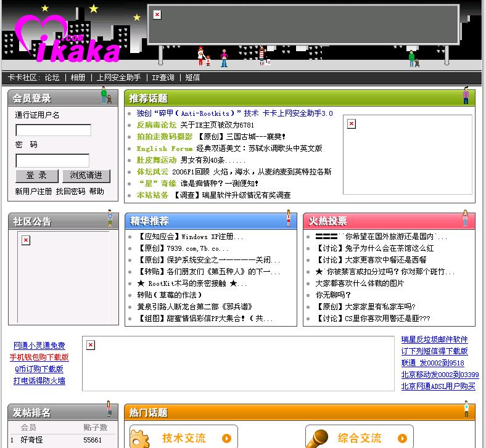Click the gear icon beside 技术交流

[139, 439]
